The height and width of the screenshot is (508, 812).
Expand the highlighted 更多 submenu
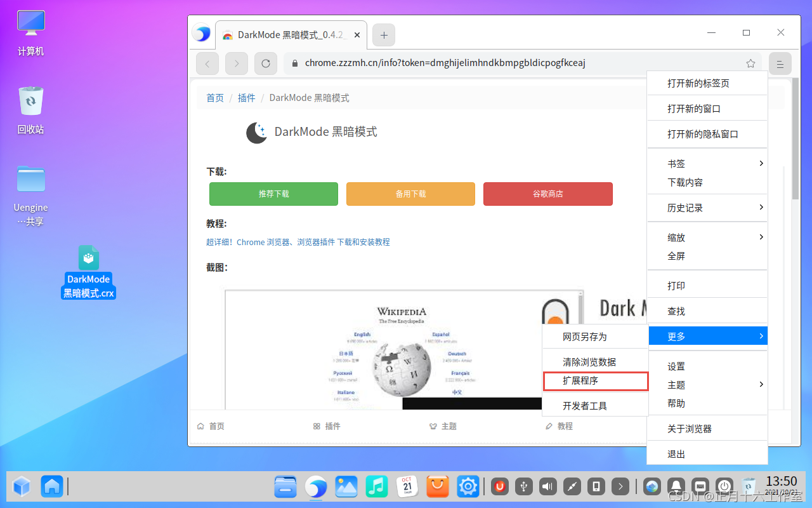707,337
